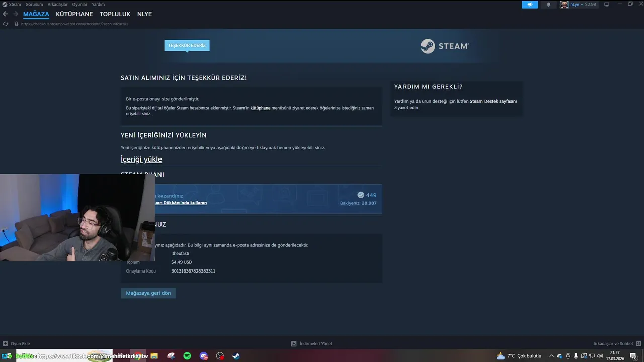Click the Steam Destek sayfasını link

[493, 101]
